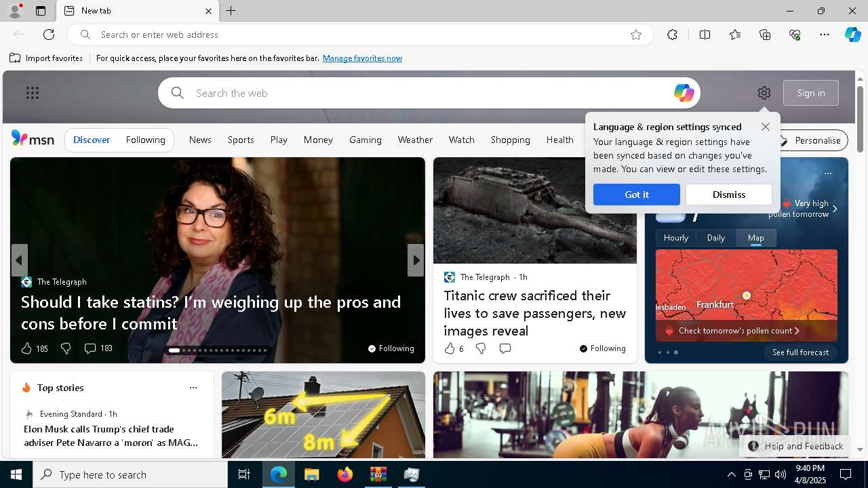Add this page to favorites star

click(636, 35)
